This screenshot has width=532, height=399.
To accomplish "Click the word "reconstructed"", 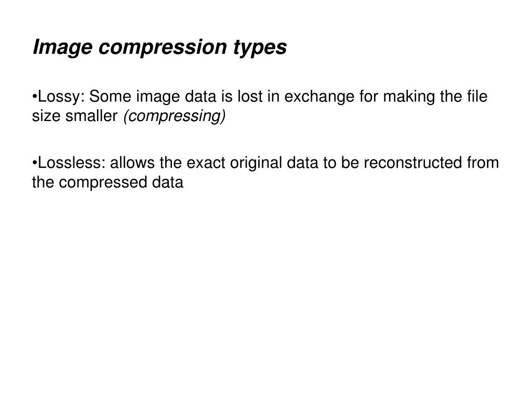I will [x=413, y=163].
